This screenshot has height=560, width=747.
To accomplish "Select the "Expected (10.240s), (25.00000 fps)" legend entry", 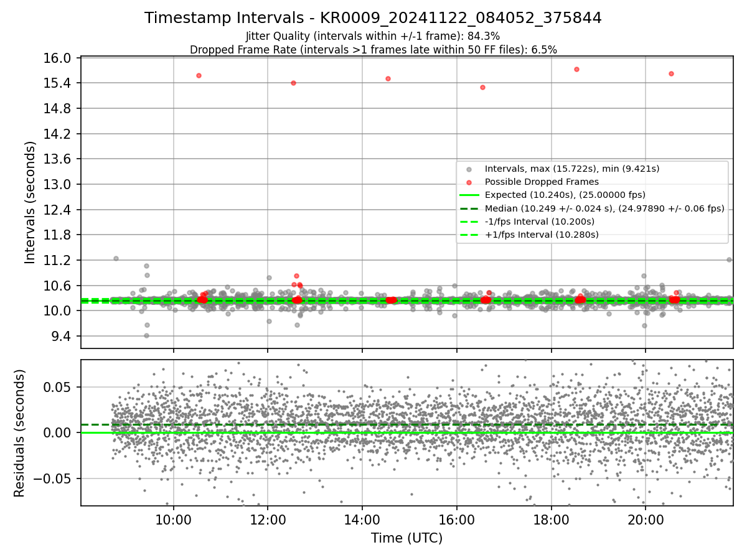I will point(565,195).
